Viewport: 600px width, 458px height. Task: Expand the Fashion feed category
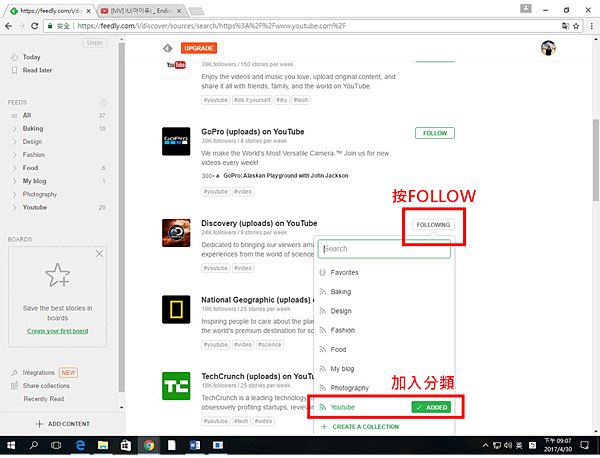[15, 155]
